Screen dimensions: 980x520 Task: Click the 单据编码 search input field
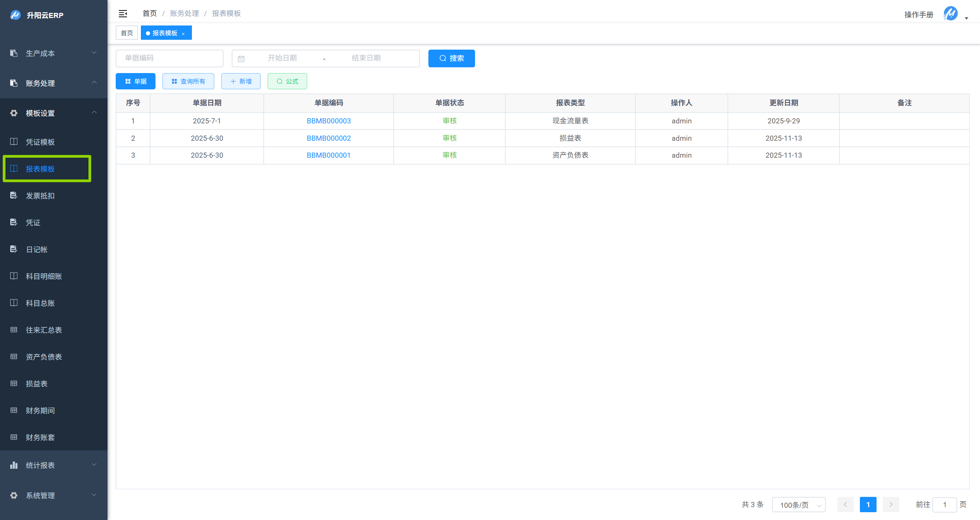169,58
